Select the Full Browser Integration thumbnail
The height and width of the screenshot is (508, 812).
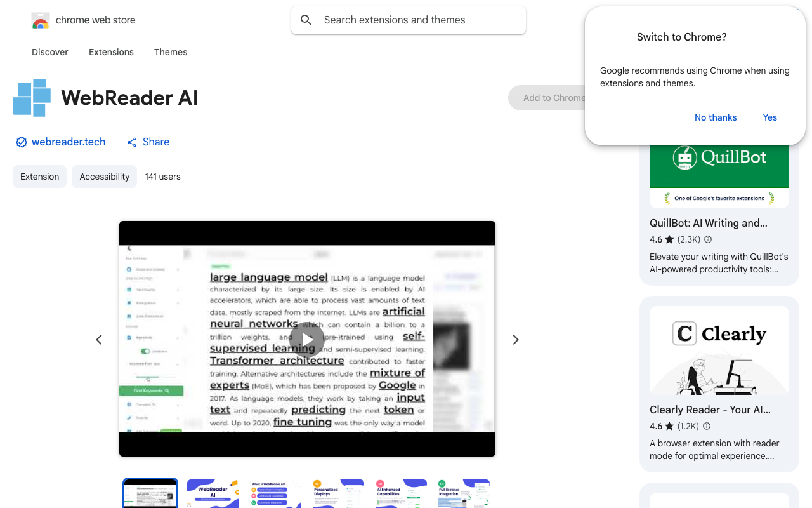tap(464, 494)
